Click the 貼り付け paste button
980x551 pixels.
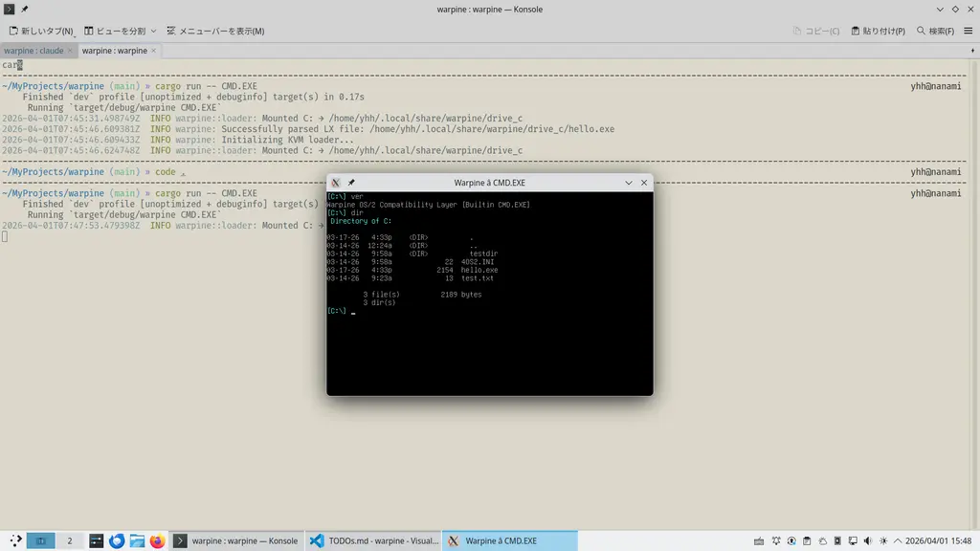pyautogui.click(x=878, y=31)
